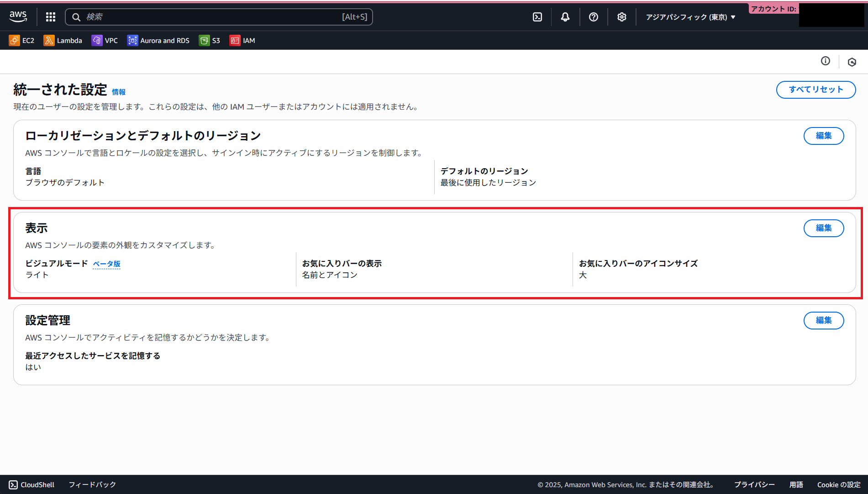Open the フィードバック footer link
The image size is (868, 494).
pyautogui.click(x=92, y=484)
